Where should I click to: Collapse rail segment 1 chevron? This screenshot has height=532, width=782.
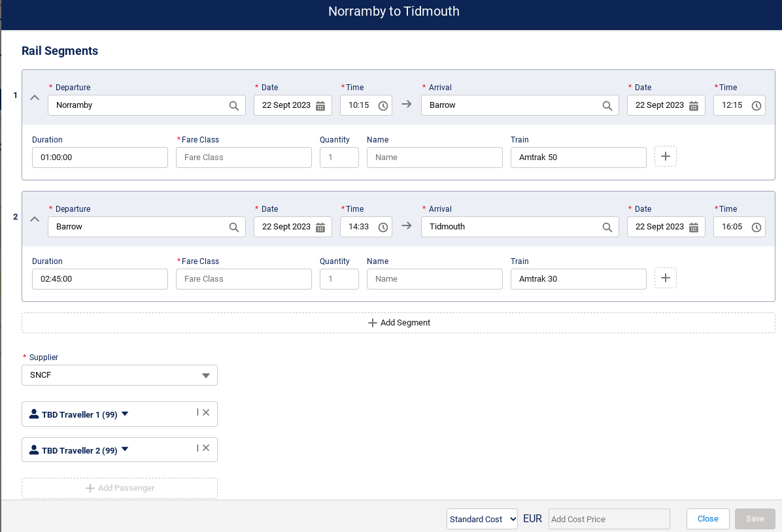(35, 98)
